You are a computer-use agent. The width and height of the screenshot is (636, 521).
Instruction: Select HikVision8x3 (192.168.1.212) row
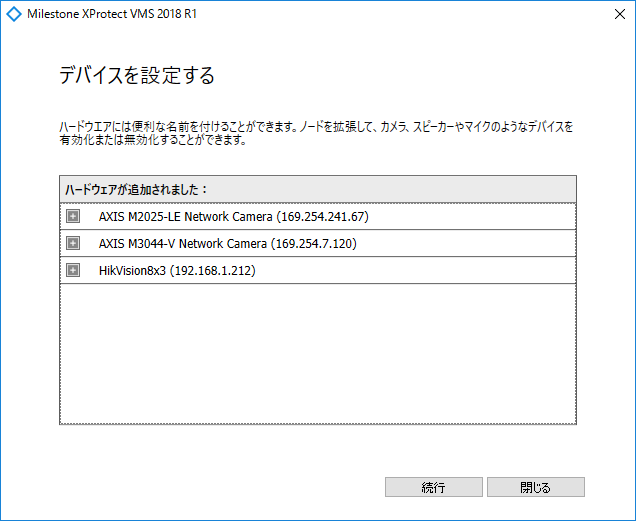pyautogui.click(x=318, y=270)
